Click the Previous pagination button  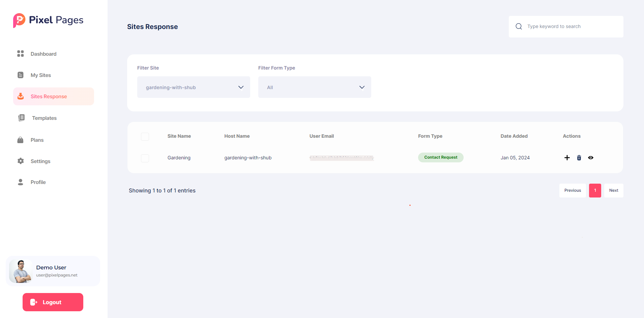573,190
